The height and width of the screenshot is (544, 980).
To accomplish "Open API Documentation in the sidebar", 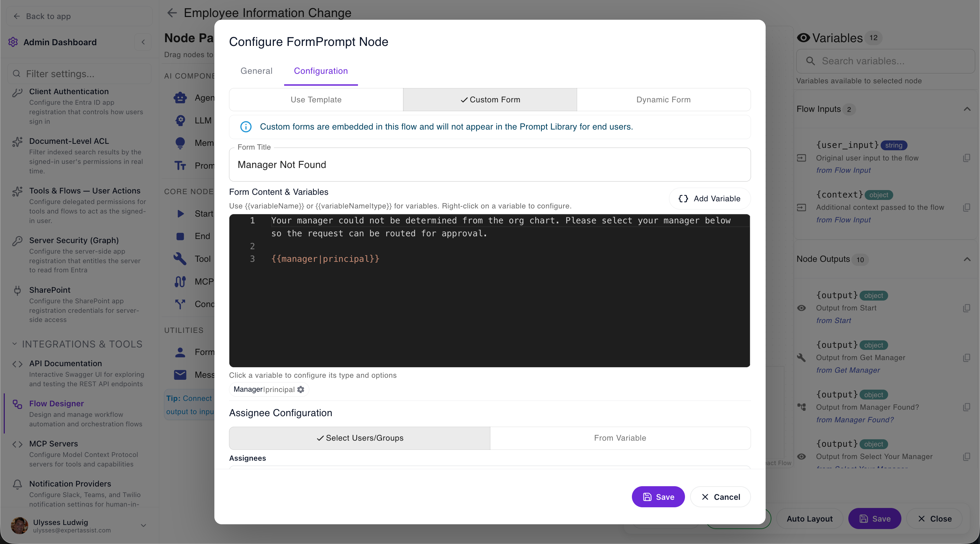I will coord(79,373).
